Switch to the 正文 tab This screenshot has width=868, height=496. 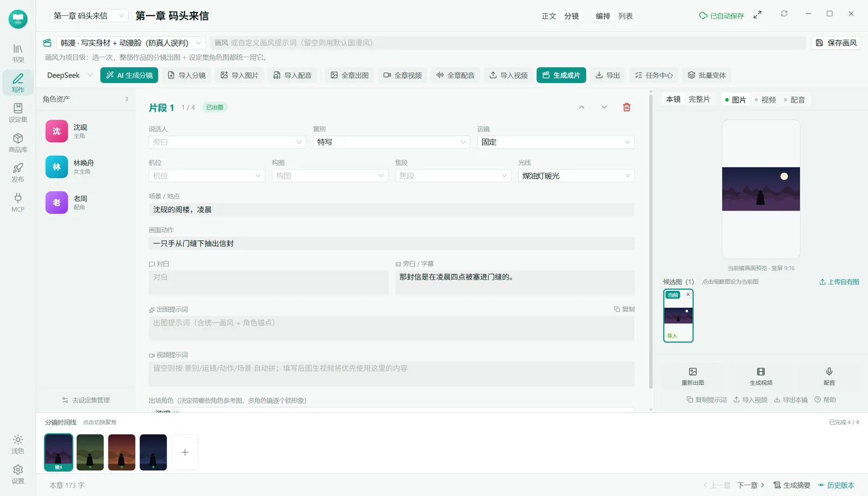click(549, 16)
